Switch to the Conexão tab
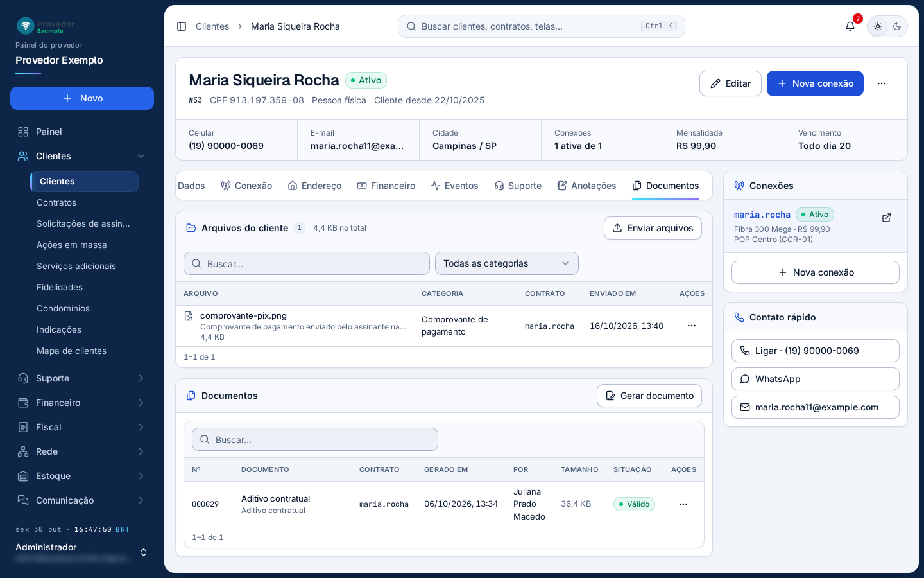The height and width of the screenshot is (578, 924). click(x=246, y=186)
